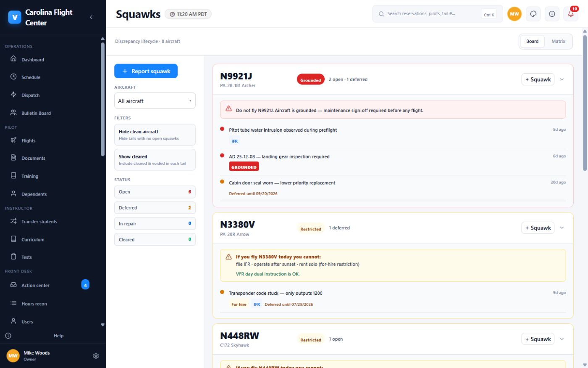The height and width of the screenshot is (368, 588).
Task: Open Cabin door seal worn squawk
Action: coord(393,188)
